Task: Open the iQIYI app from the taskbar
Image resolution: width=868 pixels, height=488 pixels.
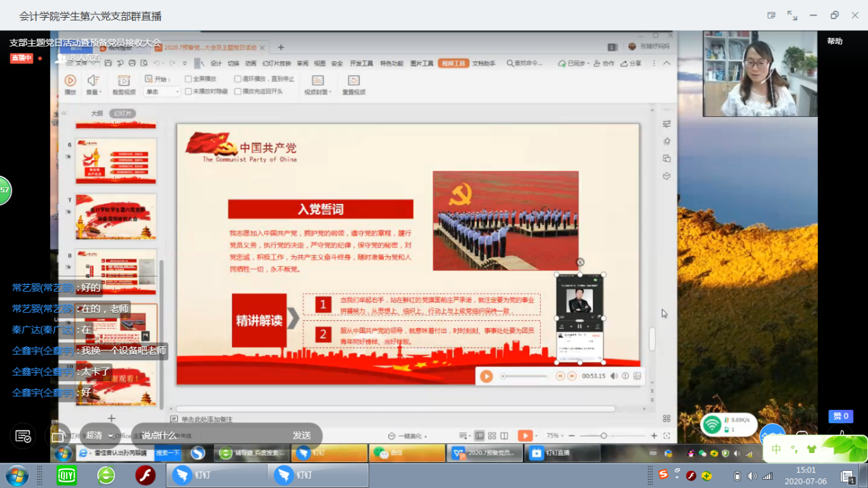Action: point(66,475)
